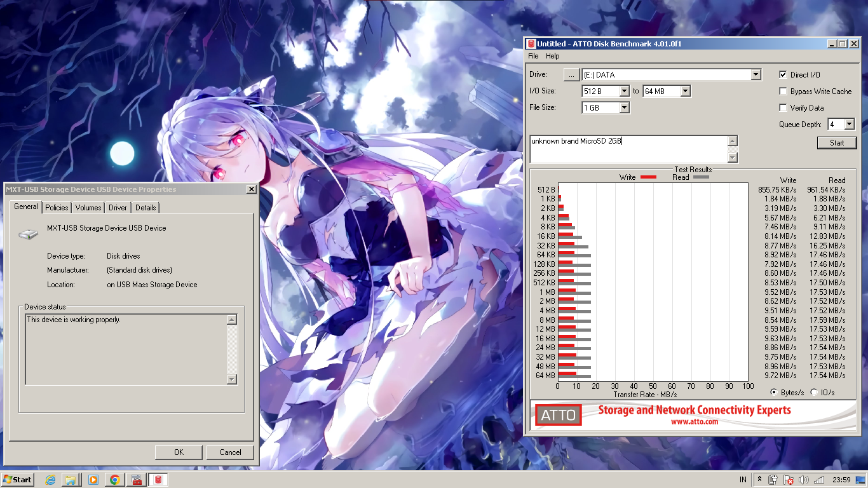The image size is (868, 488).
Task: Click the 1 KB row label in chart
Action: tap(548, 199)
